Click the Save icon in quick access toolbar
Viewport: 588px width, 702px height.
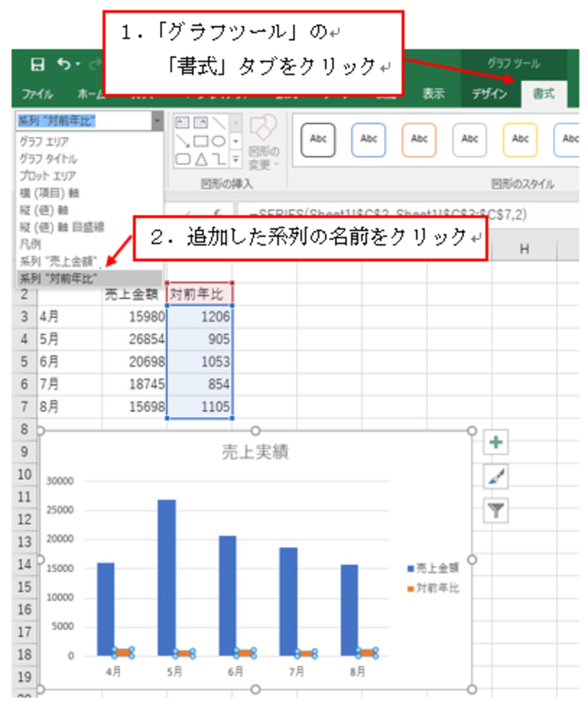point(37,64)
